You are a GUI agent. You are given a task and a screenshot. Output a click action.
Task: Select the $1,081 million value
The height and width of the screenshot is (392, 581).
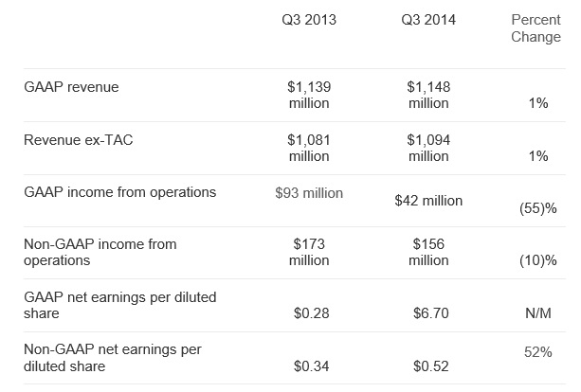[308, 148]
